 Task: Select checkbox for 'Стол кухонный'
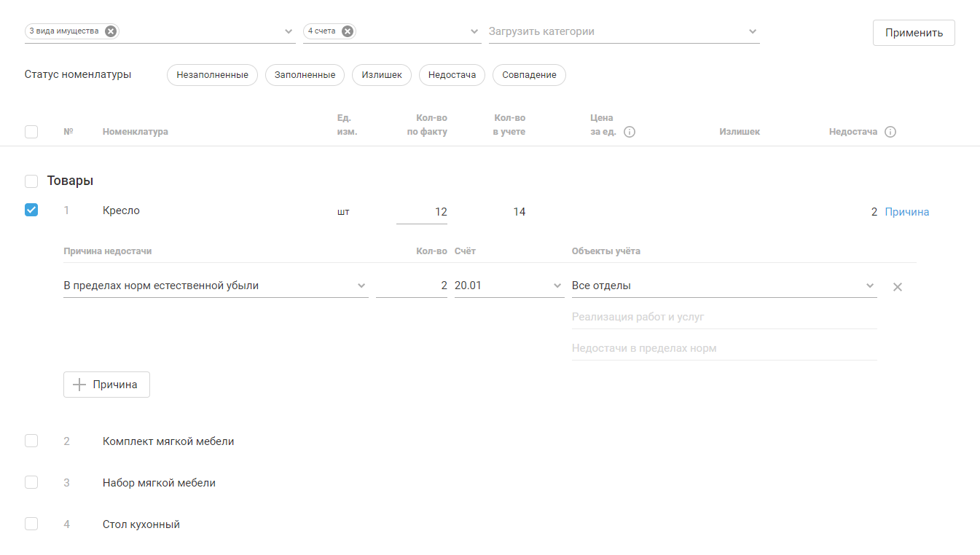[x=31, y=524]
